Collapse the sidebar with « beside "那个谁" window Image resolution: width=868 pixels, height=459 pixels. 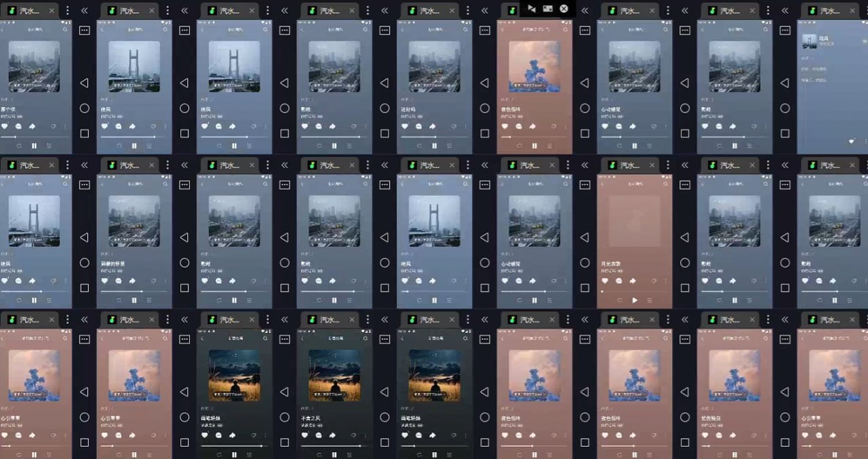coord(84,11)
